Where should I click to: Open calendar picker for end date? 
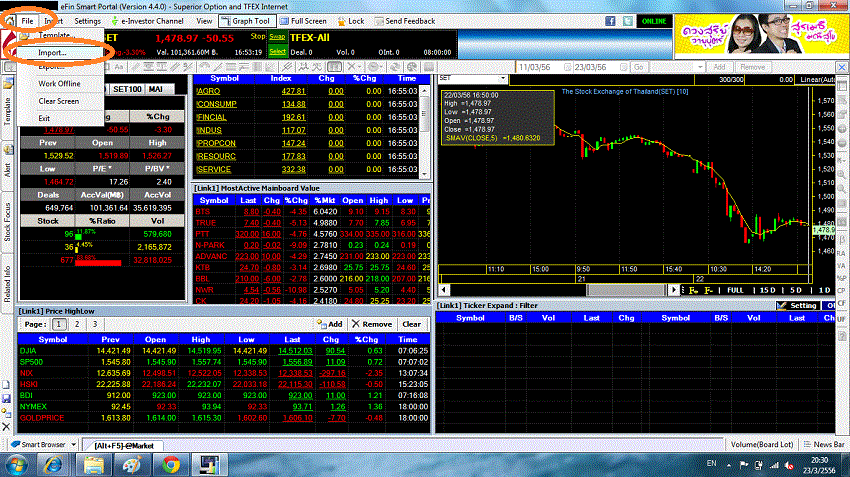623,67
